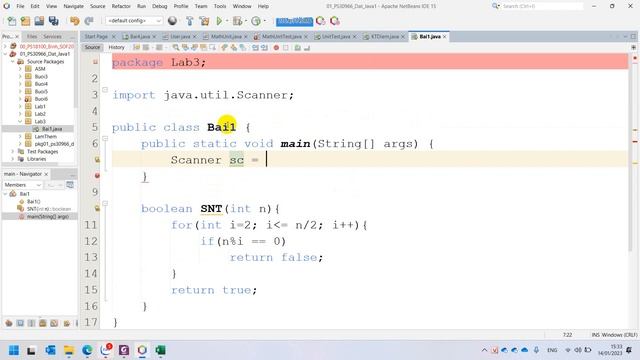This screenshot has width=640, height=360.
Task: Switch to the KTDiem.java tab
Action: (385, 37)
